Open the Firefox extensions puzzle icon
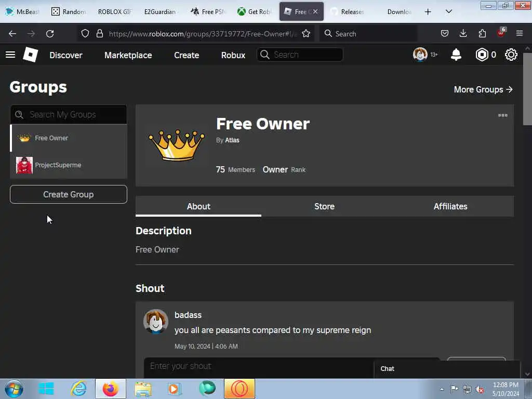Image resolution: width=532 pixels, height=399 pixels. click(x=482, y=33)
